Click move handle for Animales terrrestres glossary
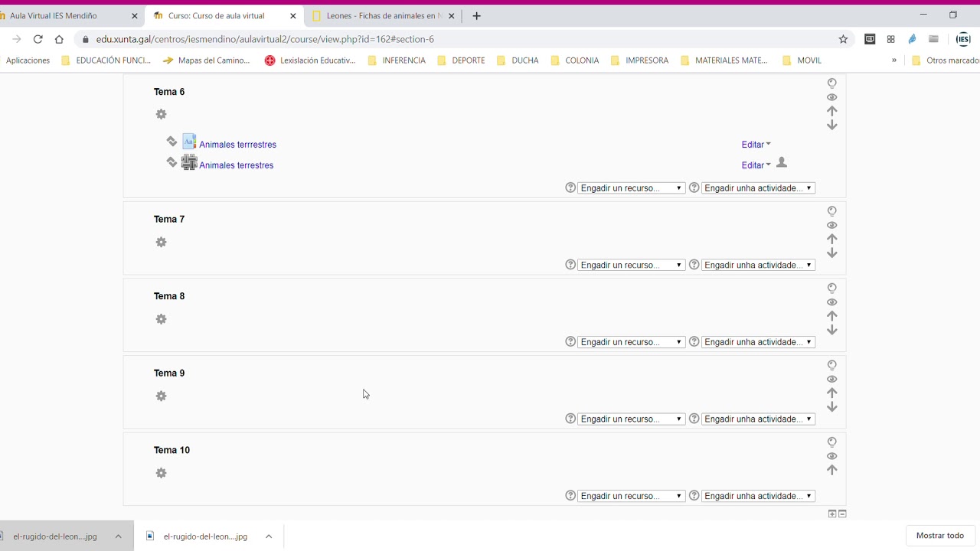This screenshot has width=980, height=551. pyautogui.click(x=171, y=142)
